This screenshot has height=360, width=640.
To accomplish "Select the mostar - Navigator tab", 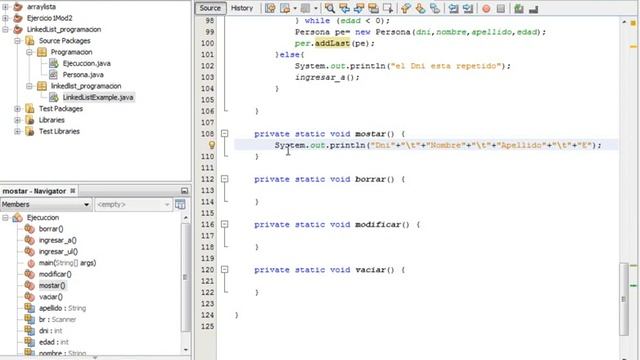I will [34, 191].
